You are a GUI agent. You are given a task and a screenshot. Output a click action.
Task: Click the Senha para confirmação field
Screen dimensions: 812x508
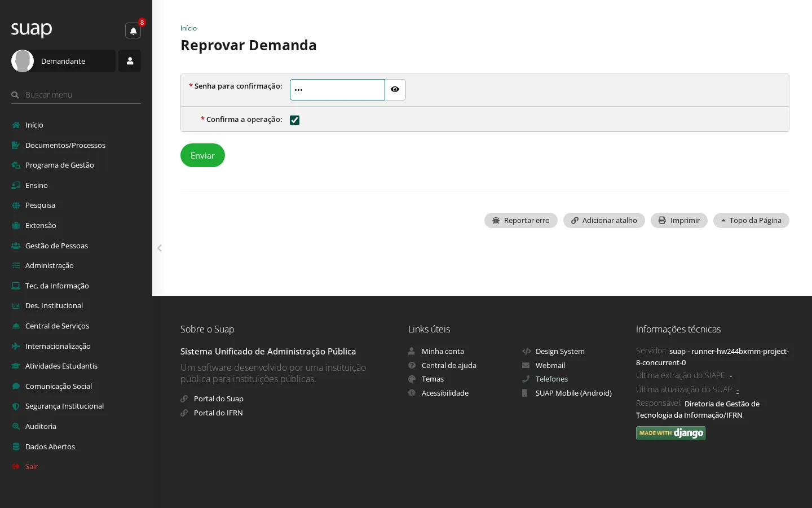click(x=337, y=90)
